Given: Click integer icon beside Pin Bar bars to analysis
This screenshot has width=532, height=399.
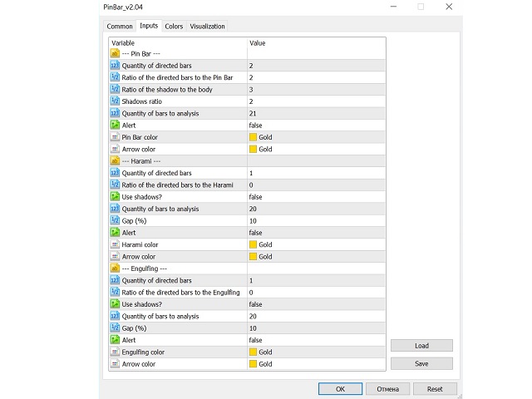Looking at the screenshot, I should tap(115, 113).
